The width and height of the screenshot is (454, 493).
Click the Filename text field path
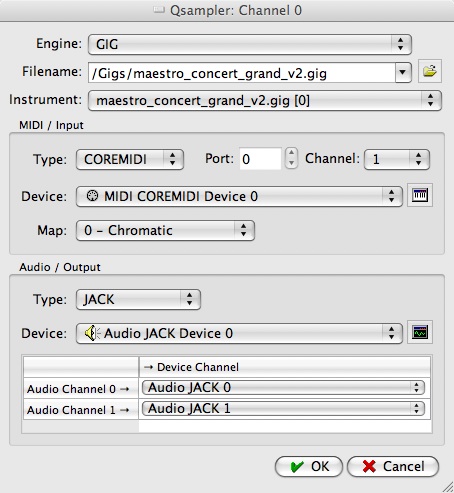242,72
